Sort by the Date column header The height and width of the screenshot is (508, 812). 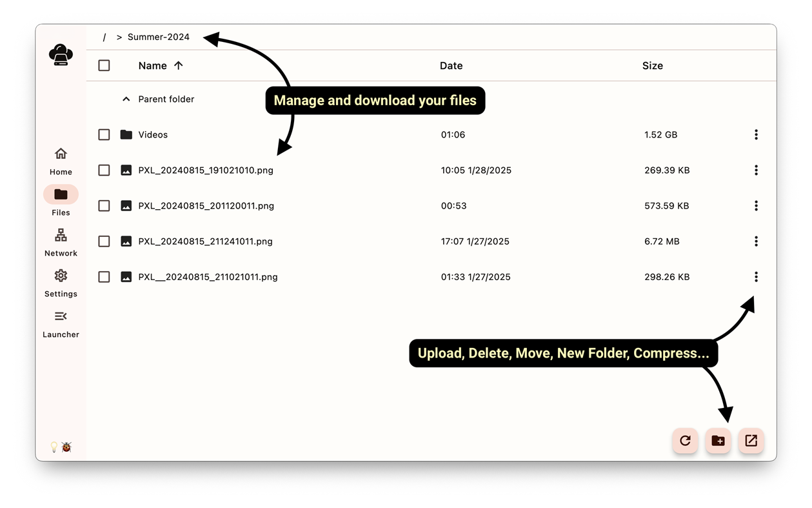(x=451, y=65)
